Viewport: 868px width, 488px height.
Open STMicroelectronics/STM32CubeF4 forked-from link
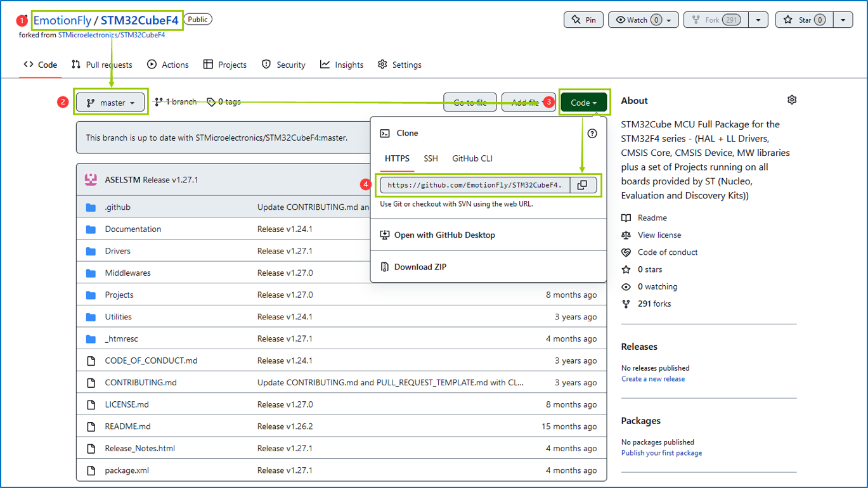click(x=112, y=35)
